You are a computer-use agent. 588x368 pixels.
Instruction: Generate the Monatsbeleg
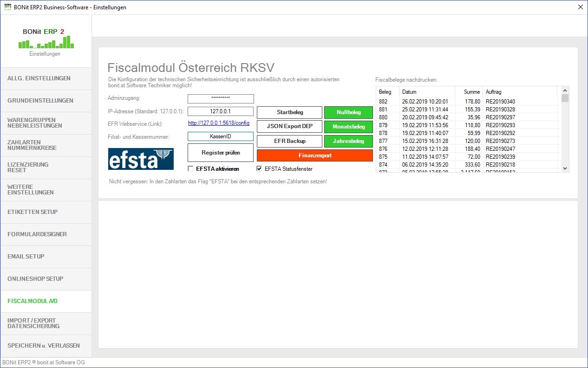click(348, 127)
